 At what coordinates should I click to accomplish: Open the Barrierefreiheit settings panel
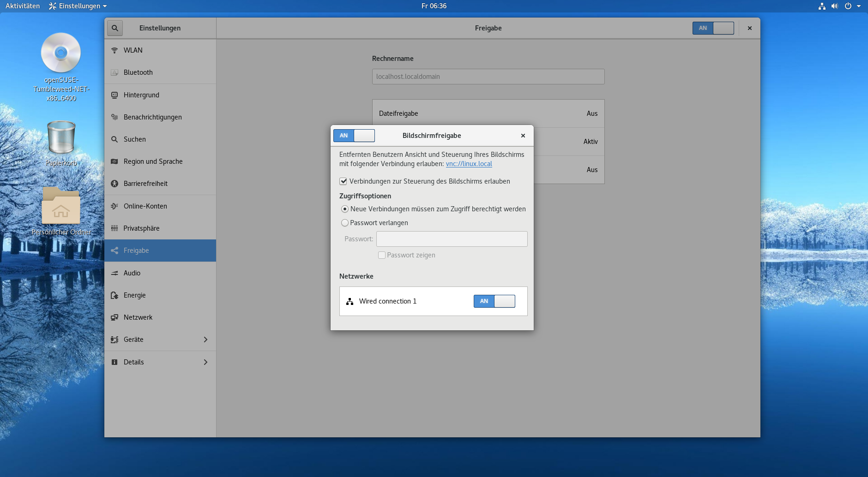[145, 183]
